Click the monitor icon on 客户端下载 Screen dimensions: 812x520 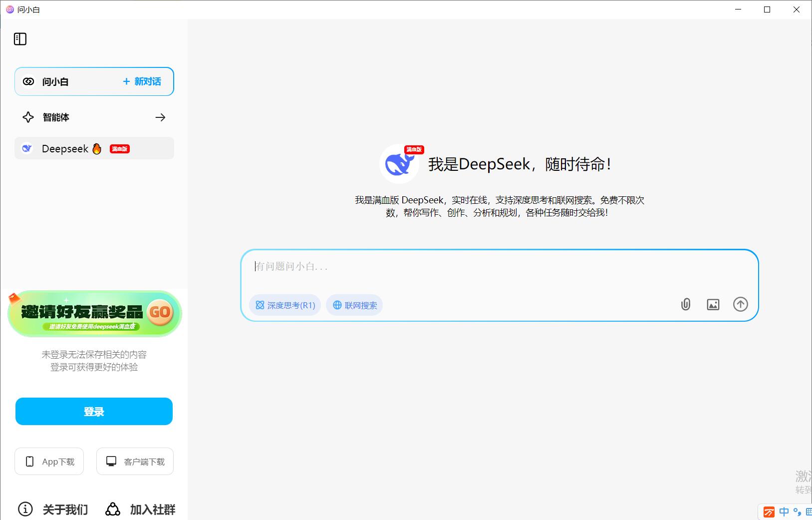(x=111, y=462)
